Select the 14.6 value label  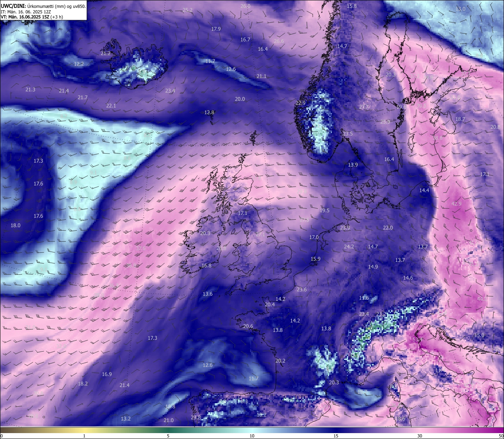click(x=408, y=278)
